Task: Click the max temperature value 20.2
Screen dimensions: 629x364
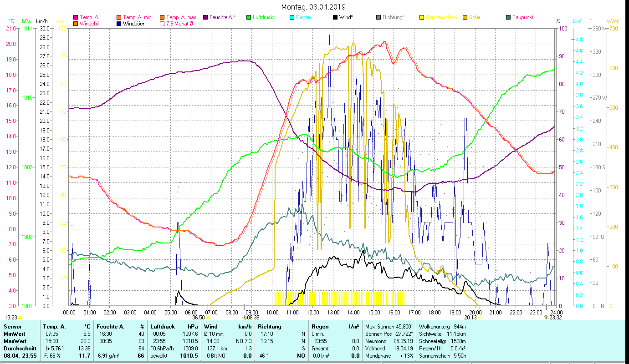Action: tap(86, 341)
